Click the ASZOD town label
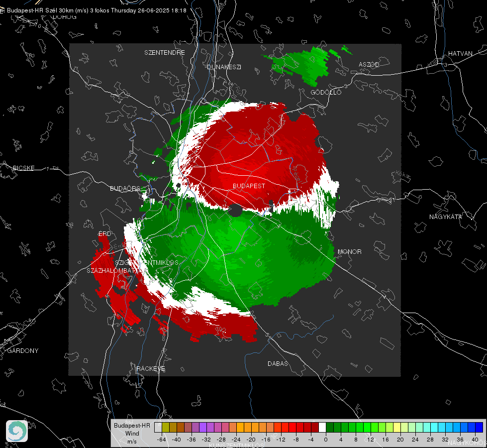This screenshot has width=487, height=448. [369, 64]
